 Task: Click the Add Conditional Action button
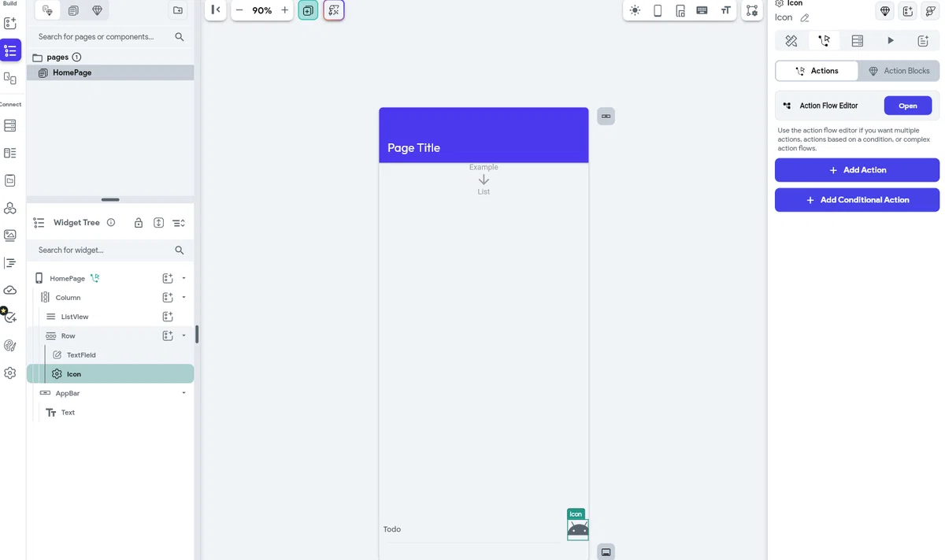857,200
